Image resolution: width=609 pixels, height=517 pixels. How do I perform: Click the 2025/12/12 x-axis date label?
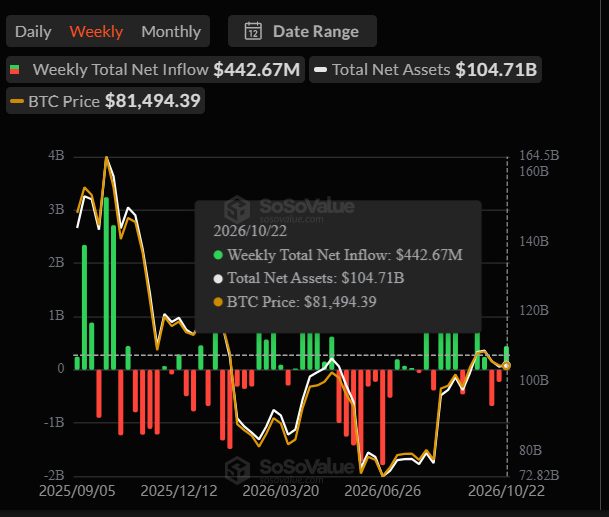click(179, 491)
